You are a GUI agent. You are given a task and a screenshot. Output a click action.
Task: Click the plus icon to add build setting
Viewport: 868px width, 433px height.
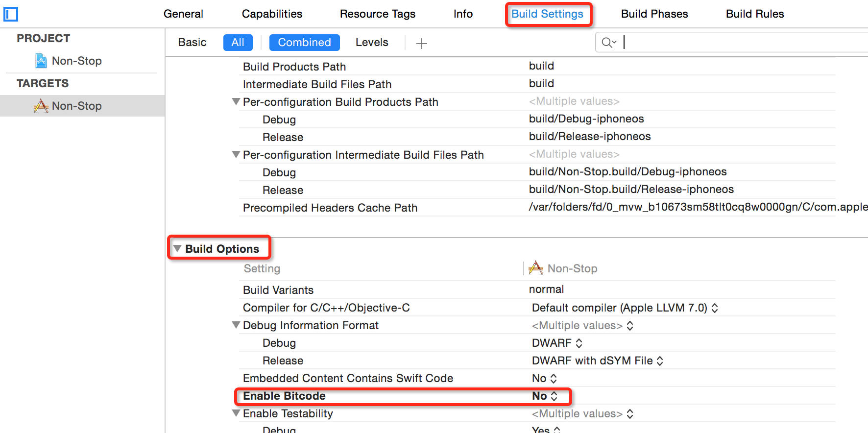coord(421,44)
